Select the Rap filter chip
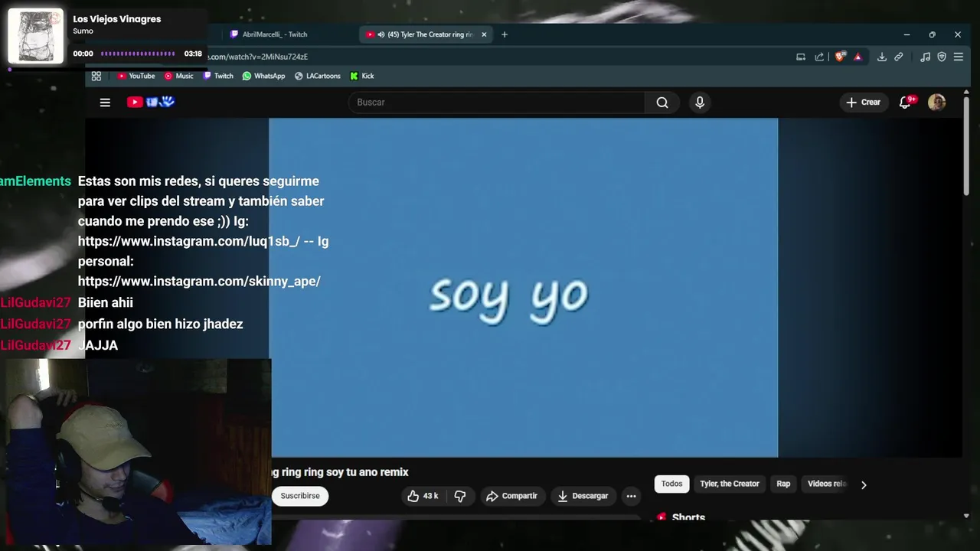The image size is (980, 551). tap(783, 484)
